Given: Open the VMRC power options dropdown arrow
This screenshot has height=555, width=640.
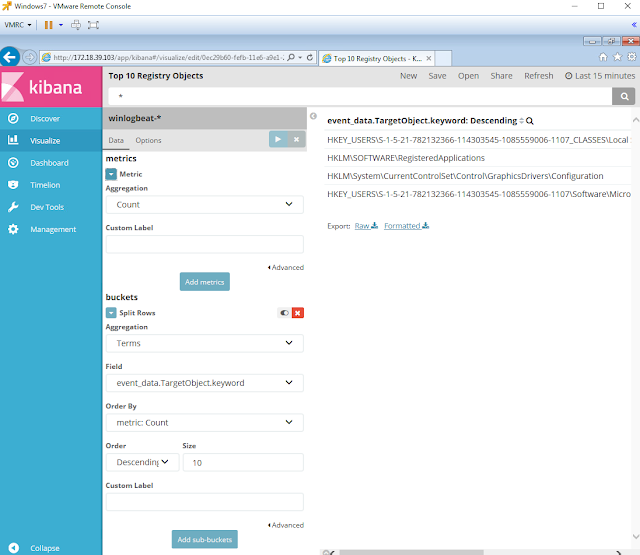Looking at the screenshot, I should click(61, 25).
